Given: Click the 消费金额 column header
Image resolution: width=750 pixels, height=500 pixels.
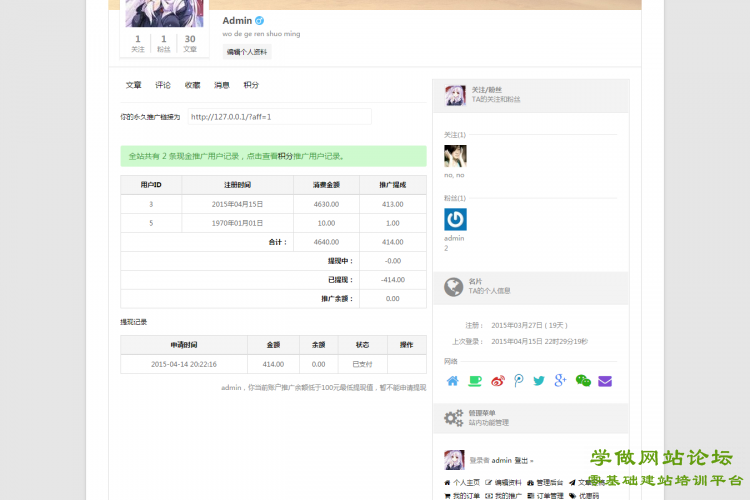Looking at the screenshot, I should 326,185.
